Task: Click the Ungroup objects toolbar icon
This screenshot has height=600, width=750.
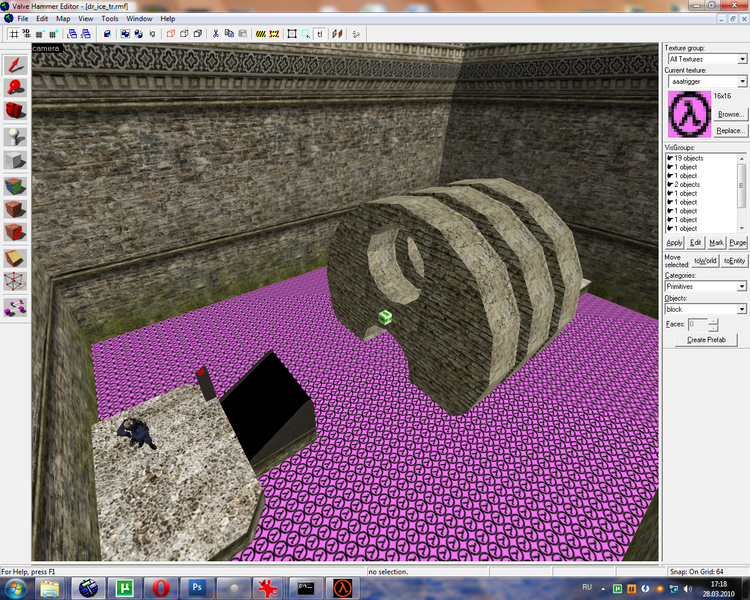Action: tap(139, 33)
